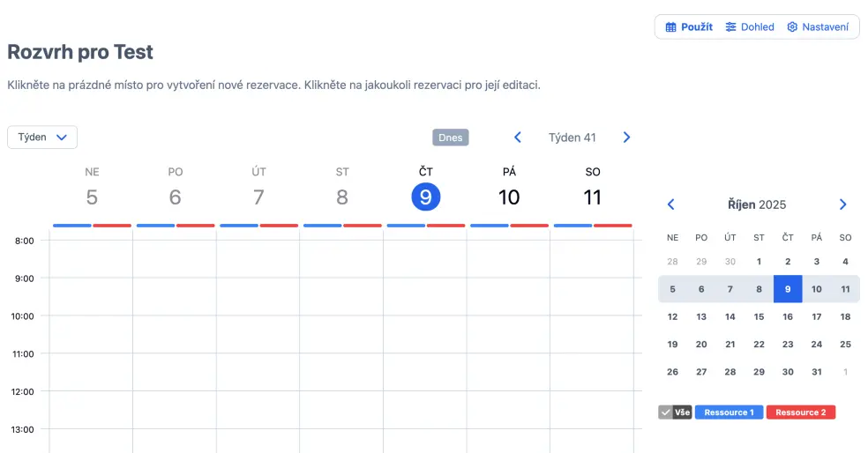The width and height of the screenshot is (868, 453).
Task: Go to previous week using left arrow
Action: pos(518,137)
